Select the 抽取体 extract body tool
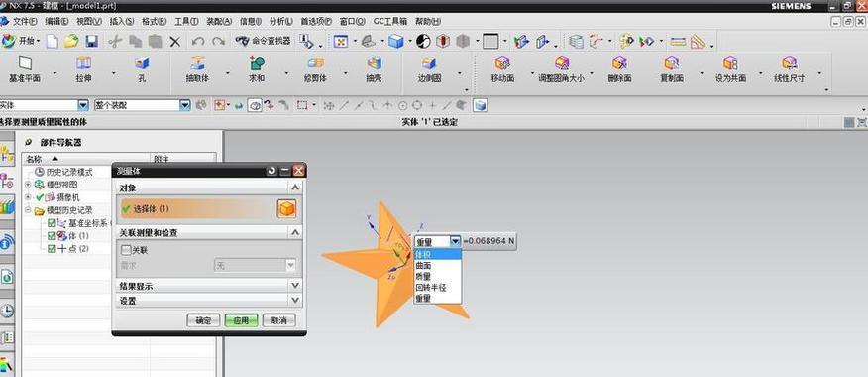The image size is (868, 377). pyautogui.click(x=197, y=69)
